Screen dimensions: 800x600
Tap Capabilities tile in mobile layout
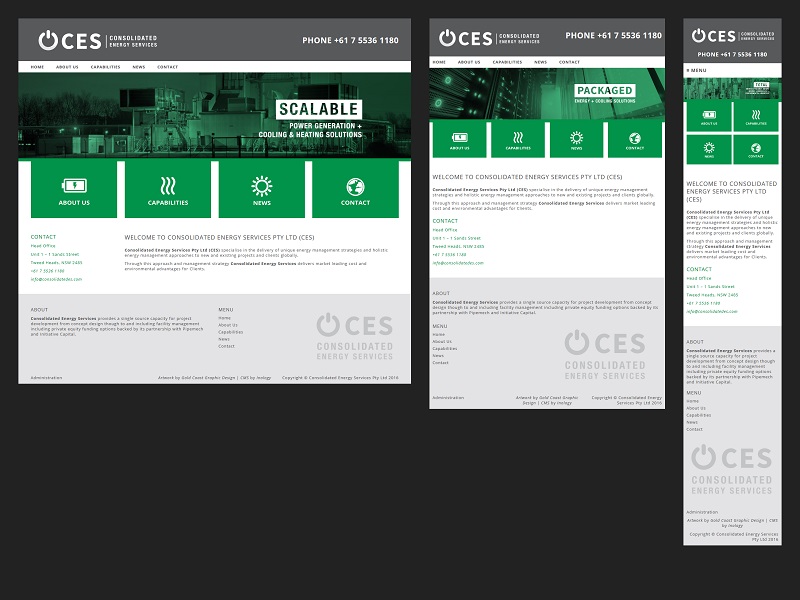point(756,116)
